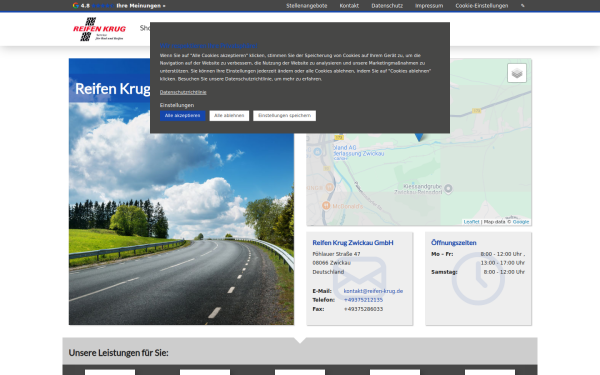The height and width of the screenshot is (375, 600).
Task: Click the Reifen Krug Zwickau GmbH heading
Action: (353, 243)
